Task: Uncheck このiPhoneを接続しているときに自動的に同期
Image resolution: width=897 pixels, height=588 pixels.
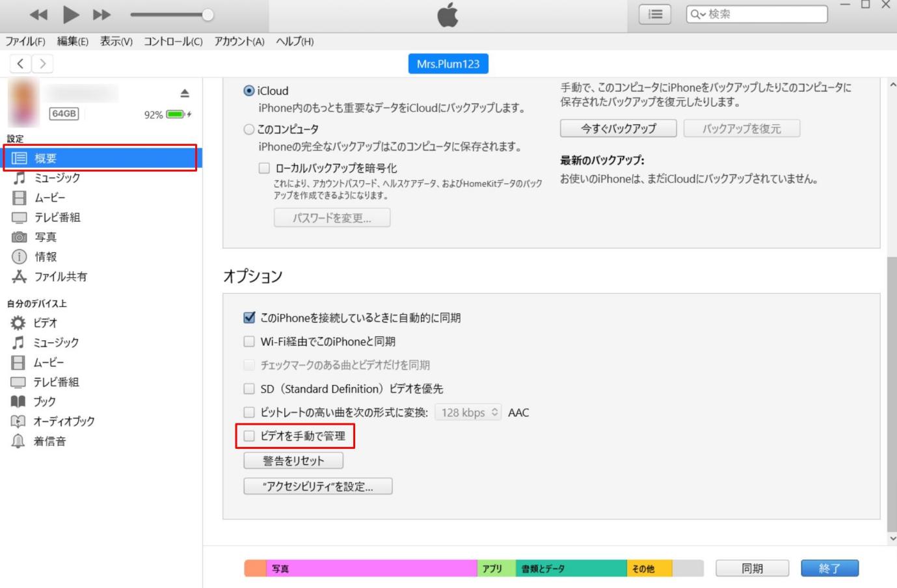Action: coord(249,318)
